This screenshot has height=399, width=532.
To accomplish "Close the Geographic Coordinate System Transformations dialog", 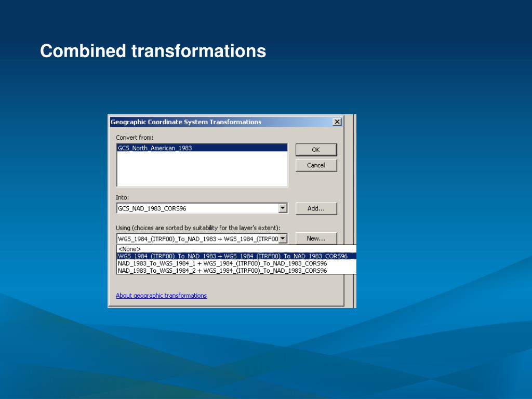I will coord(337,122).
